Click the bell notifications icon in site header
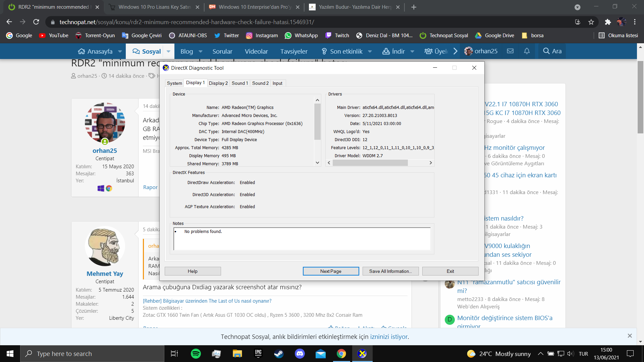644x362 pixels. pos(527,51)
